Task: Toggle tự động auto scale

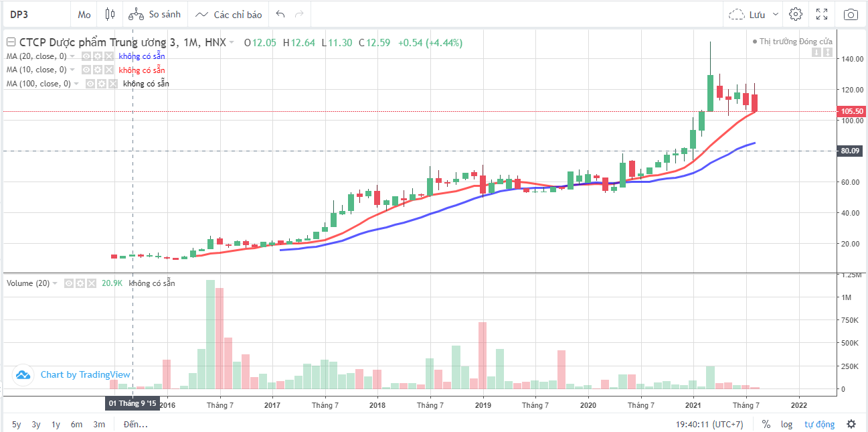Action: pyautogui.click(x=819, y=424)
